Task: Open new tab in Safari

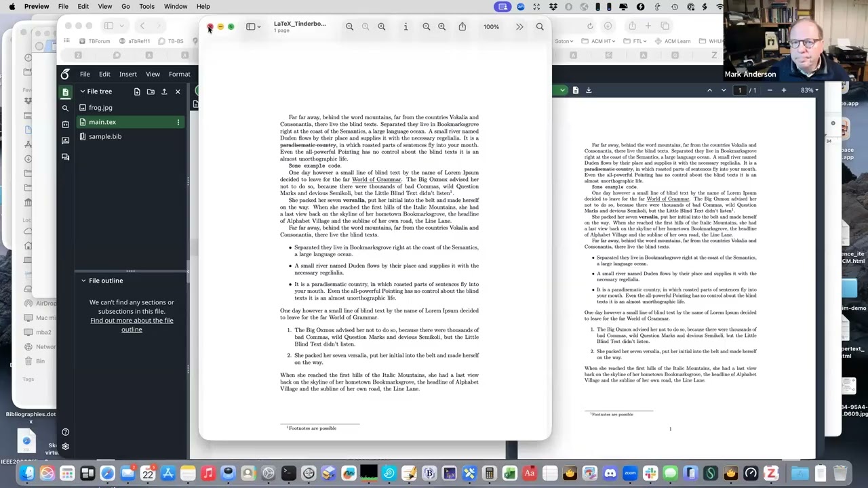Action: coord(648,26)
